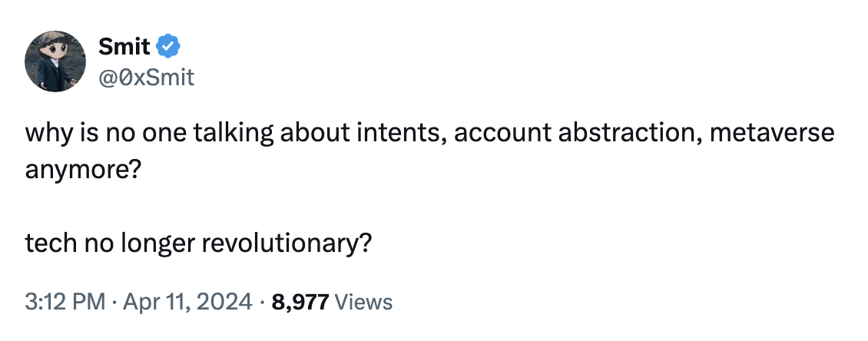
Task: Click the word anymore? in tweet
Action: 83,170
